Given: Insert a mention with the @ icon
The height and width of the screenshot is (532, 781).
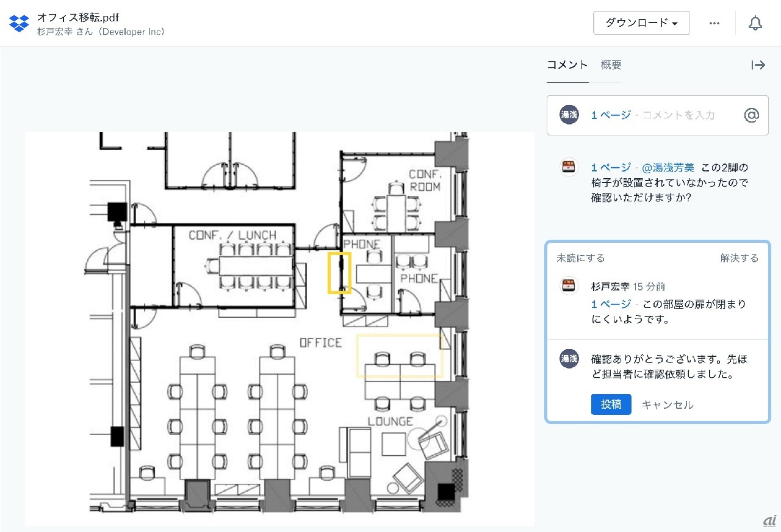Looking at the screenshot, I should click(x=751, y=115).
